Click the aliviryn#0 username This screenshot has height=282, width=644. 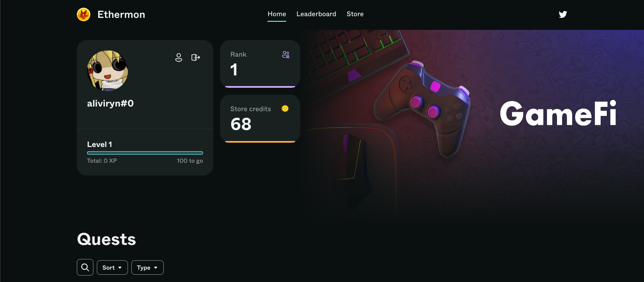tap(110, 104)
